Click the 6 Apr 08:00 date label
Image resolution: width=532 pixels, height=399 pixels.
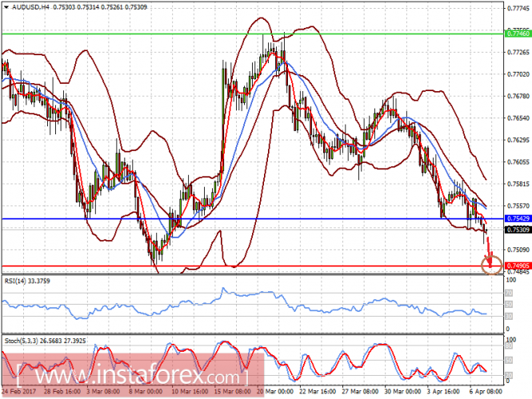pyautogui.click(x=486, y=392)
